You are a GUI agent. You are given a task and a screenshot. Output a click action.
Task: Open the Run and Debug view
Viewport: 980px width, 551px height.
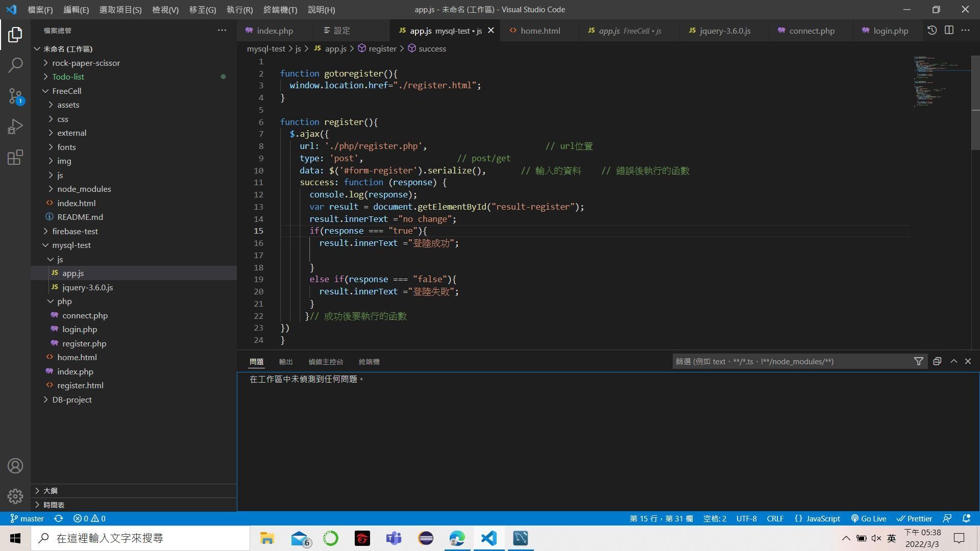tap(15, 127)
